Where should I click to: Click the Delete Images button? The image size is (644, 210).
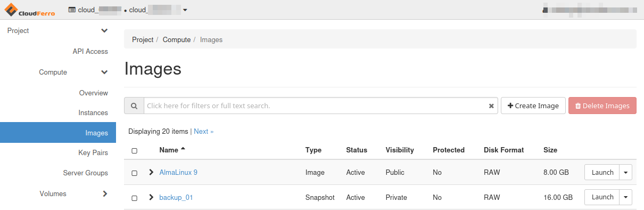point(602,106)
